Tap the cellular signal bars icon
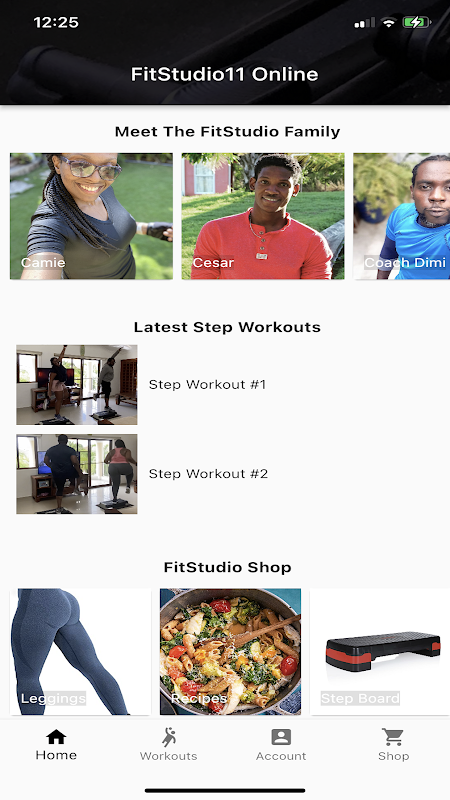 (364, 23)
